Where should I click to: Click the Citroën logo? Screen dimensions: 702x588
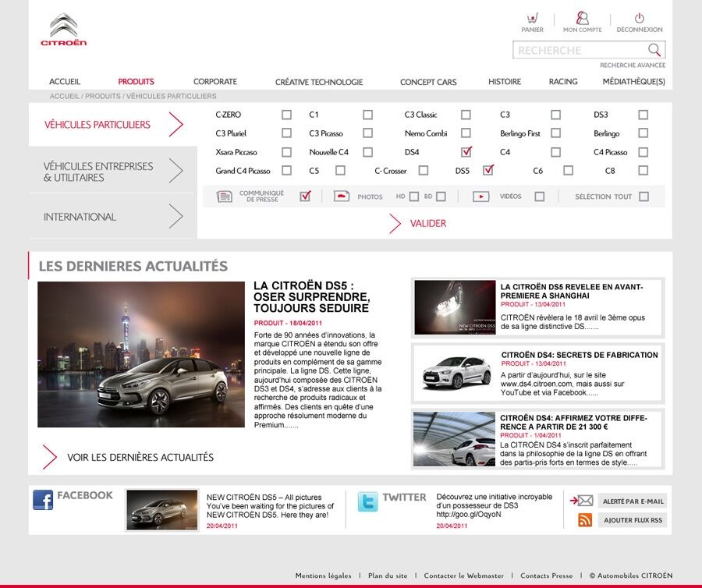(64, 30)
